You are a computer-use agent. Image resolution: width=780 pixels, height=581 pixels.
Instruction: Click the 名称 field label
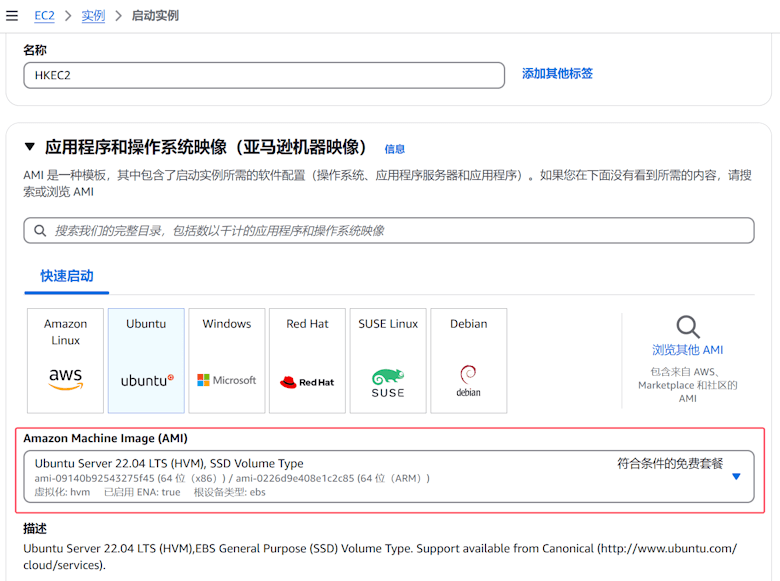[x=35, y=50]
